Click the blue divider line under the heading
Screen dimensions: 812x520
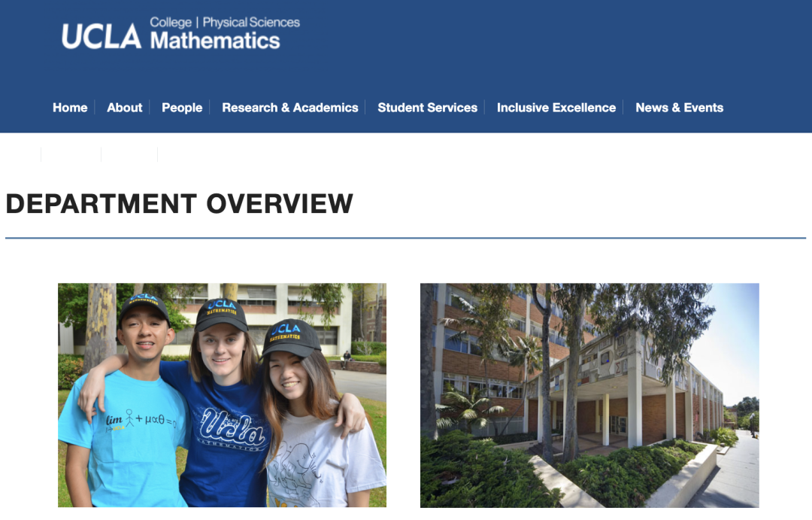(405, 239)
